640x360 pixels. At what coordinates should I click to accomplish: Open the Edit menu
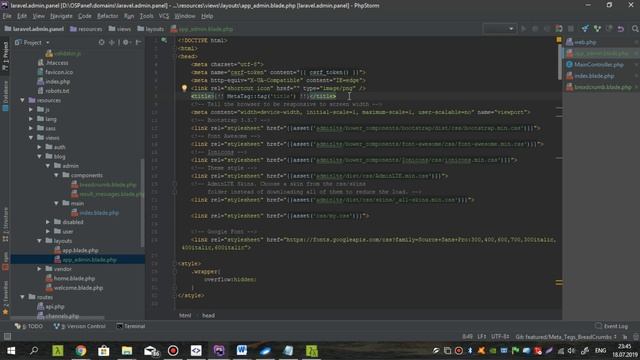[22, 16]
